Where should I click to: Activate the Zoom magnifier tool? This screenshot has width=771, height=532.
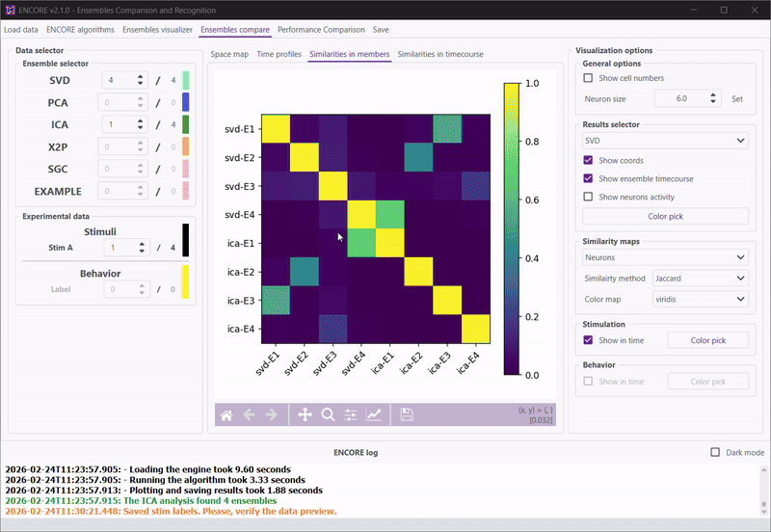[328, 415]
